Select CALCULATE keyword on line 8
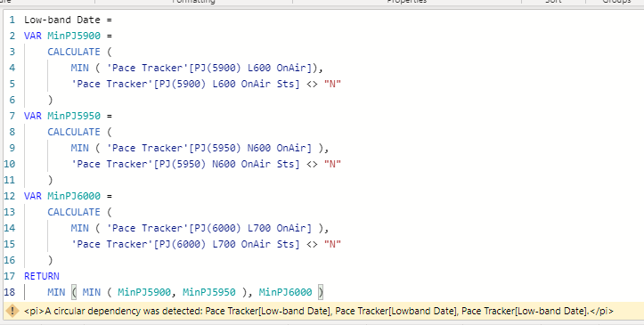This screenshot has width=644, height=325. point(74,132)
